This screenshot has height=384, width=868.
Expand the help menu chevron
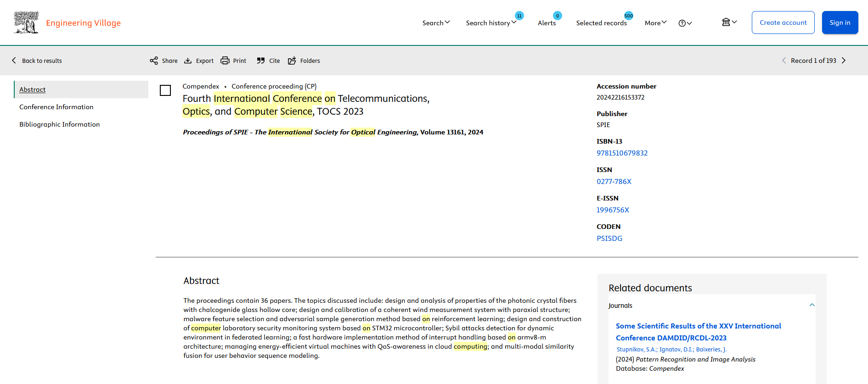click(x=689, y=23)
